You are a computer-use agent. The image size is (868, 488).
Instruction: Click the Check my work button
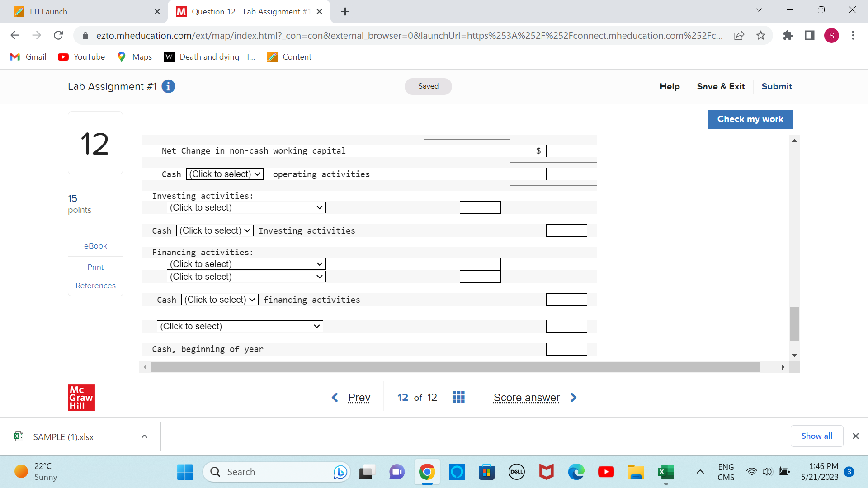pos(750,119)
